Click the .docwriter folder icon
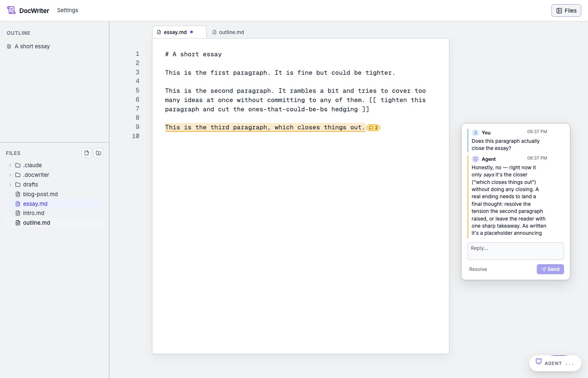Image resolution: width=588 pixels, height=378 pixels. (18, 175)
